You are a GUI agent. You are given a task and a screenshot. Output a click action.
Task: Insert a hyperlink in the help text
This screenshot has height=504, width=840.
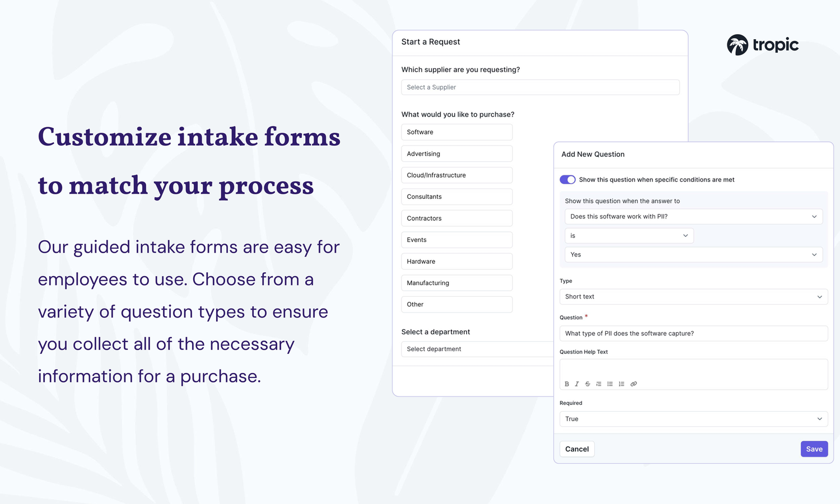pos(633,384)
